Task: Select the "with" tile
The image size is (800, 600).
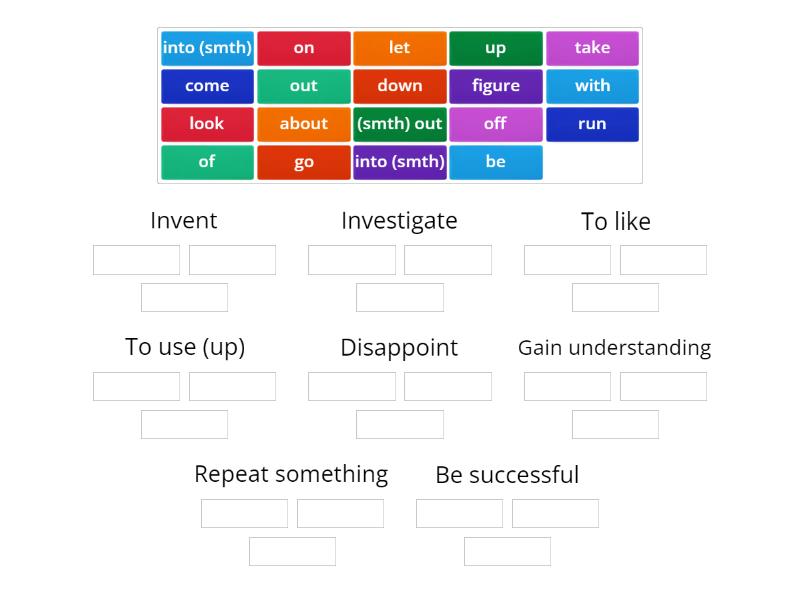Action: (592, 85)
